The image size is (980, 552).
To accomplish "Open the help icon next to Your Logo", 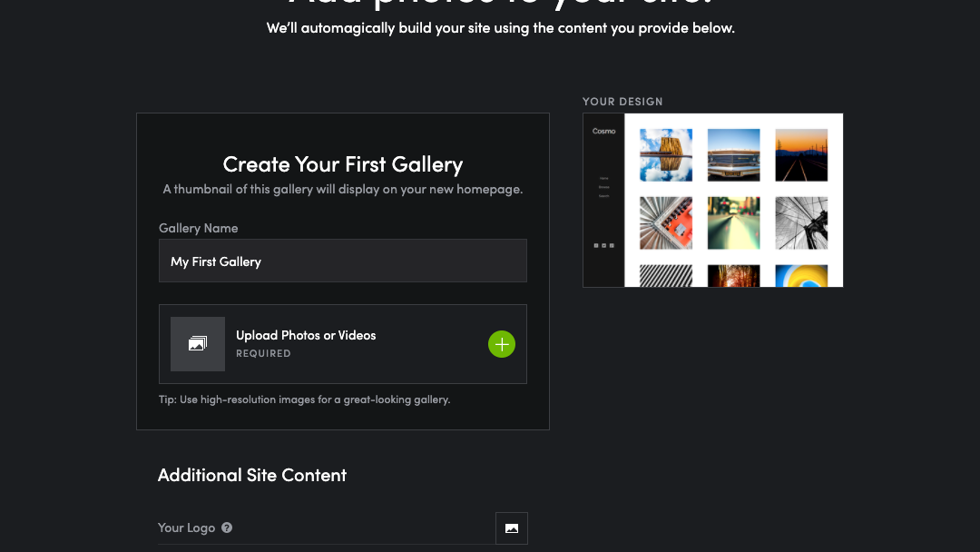I will point(226,527).
